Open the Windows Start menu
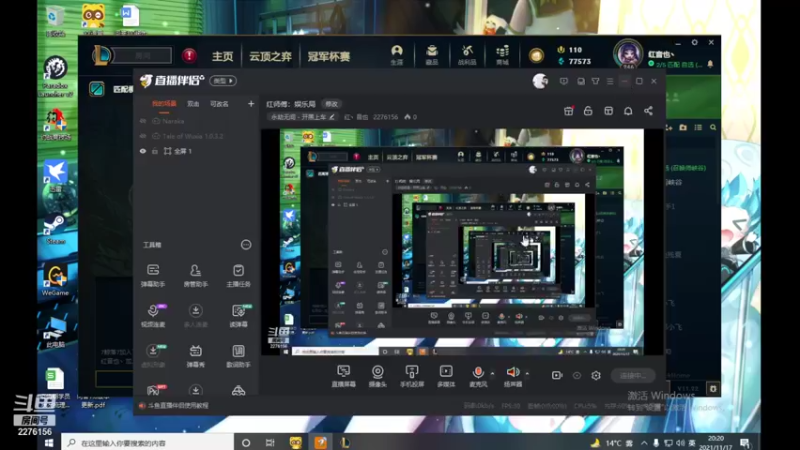 (x=49, y=443)
